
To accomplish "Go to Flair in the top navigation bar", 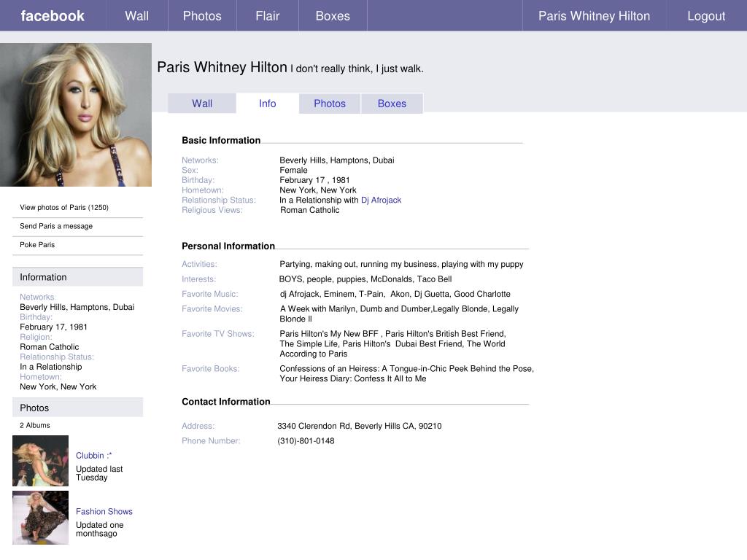I will coord(267,16).
